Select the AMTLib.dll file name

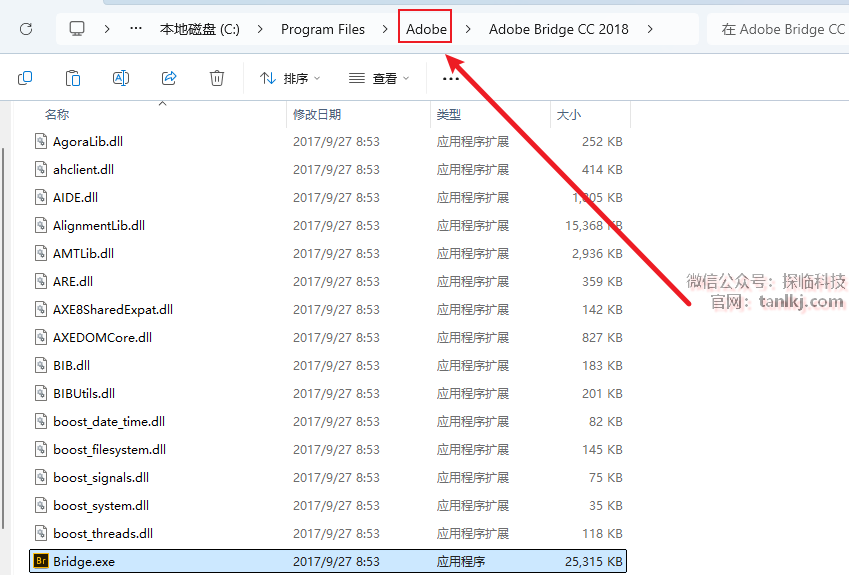click(x=83, y=253)
